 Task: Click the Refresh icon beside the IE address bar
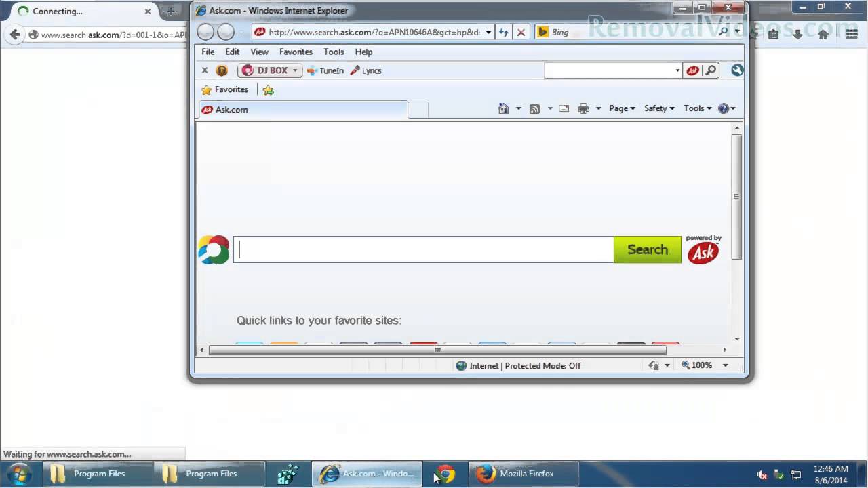pyautogui.click(x=503, y=32)
